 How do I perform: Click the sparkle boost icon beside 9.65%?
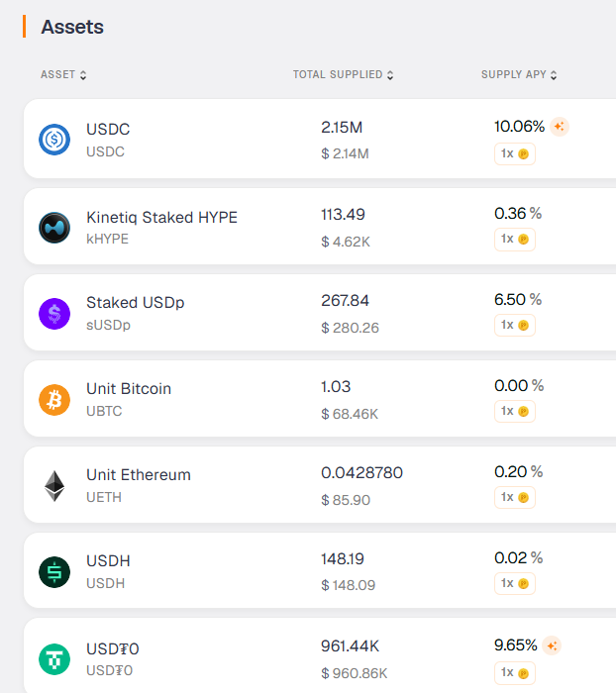[552, 645]
